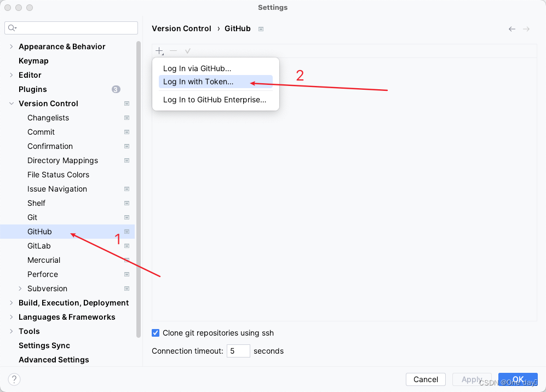Click the set default checkmark icon
Viewport: 546px width, 392px height.
coord(188,51)
